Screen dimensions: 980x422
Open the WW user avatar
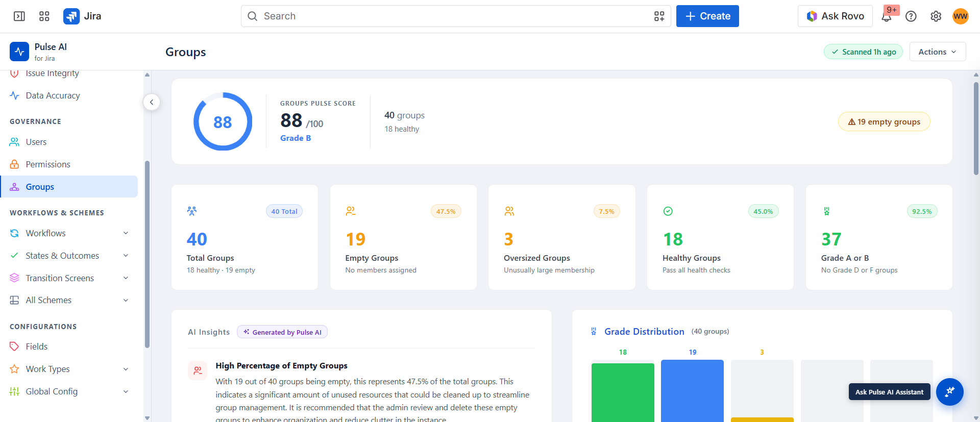[961, 16]
